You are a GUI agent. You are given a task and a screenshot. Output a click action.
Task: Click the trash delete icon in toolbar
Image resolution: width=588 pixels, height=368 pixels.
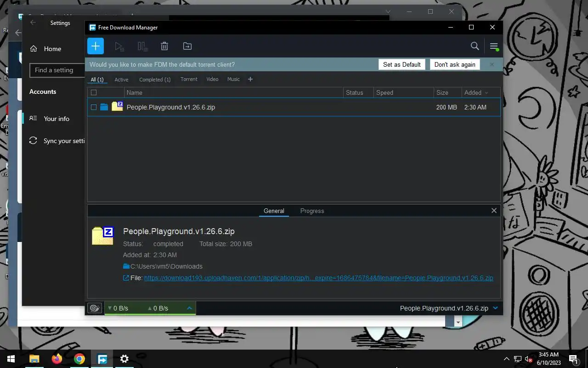(x=164, y=46)
